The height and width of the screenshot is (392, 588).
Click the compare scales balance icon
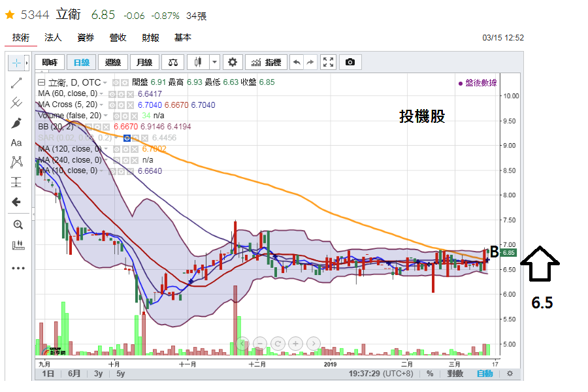tap(173, 62)
